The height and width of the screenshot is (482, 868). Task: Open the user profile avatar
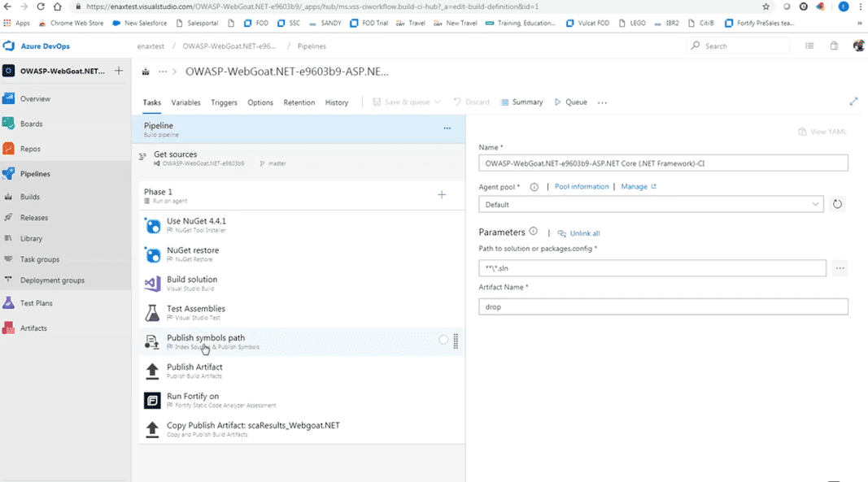pos(858,46)
